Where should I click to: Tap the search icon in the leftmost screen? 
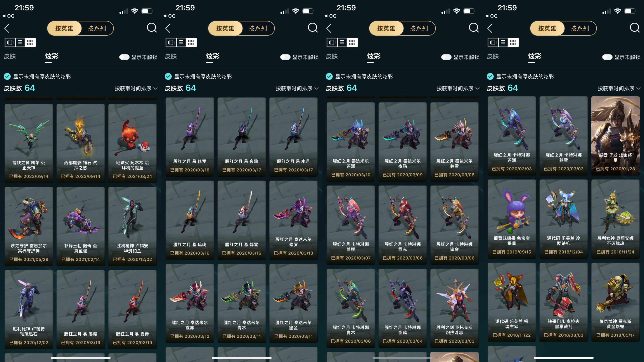pos(152,28)
